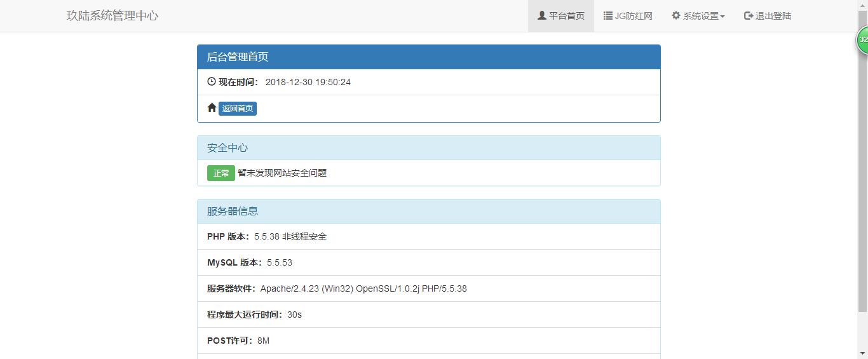This screenshot has width=868, height=359.
Task: Open the JG防红网 menu item
Action: pyautogui.click(x=628, y=16)
